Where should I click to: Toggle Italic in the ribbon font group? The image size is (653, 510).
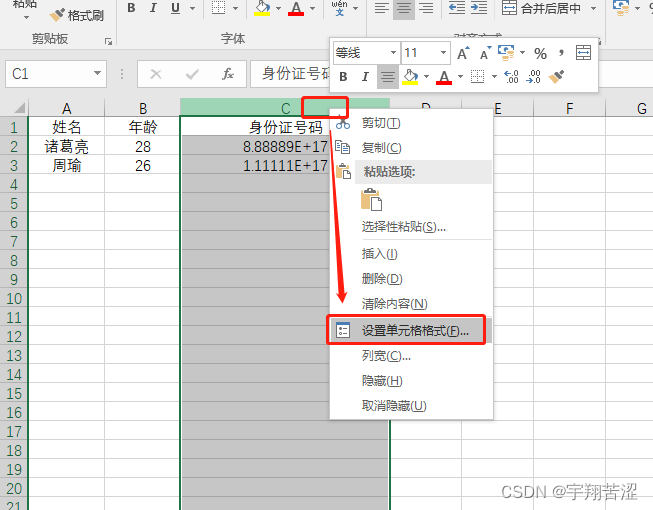point(153,8)
